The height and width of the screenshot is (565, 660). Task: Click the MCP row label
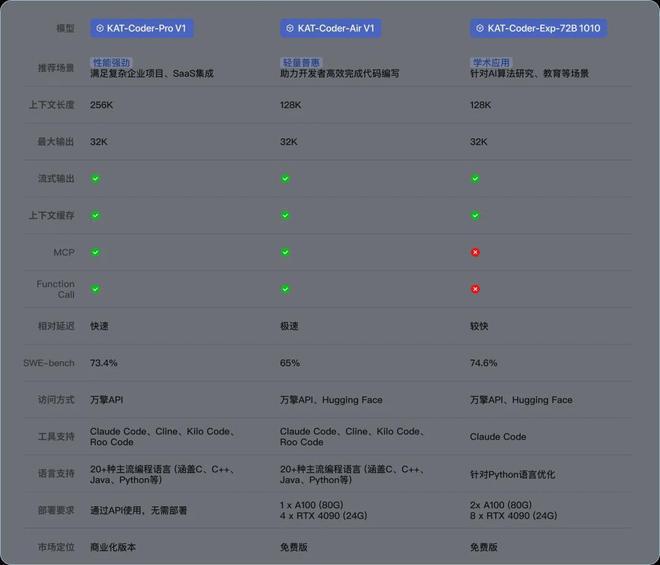(x=64, y=252)
